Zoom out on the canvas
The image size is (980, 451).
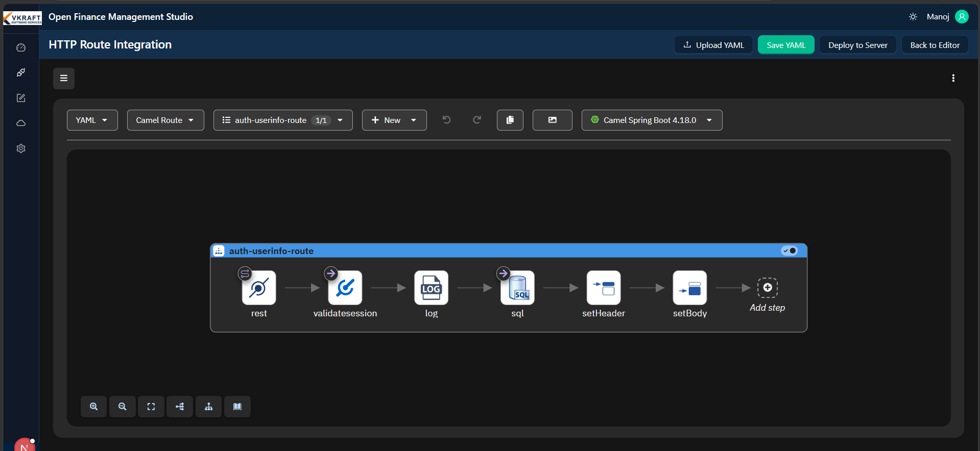tap(123, 407)
